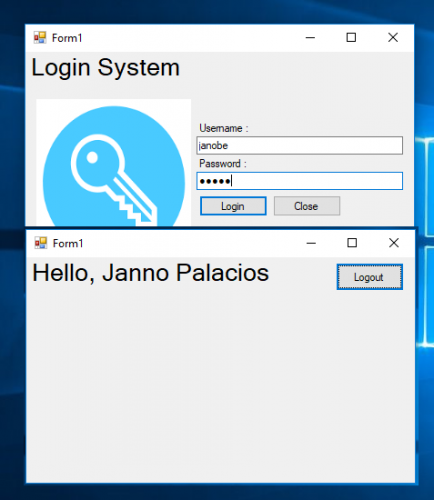This screenshot has width=434, height=500.
Task: Click the Close button beside Login
Action: point(307,206)
